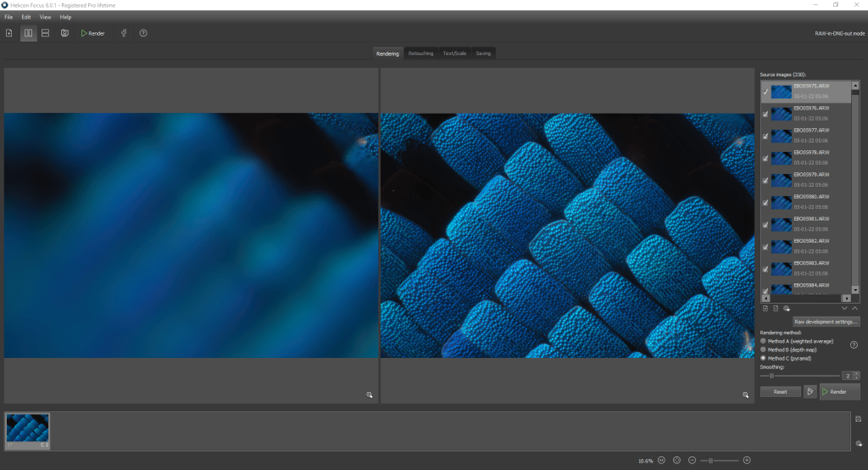This screenshot has height=470, width=868.
Task: Open Raw development settings
Action: (x=826, y=322)
